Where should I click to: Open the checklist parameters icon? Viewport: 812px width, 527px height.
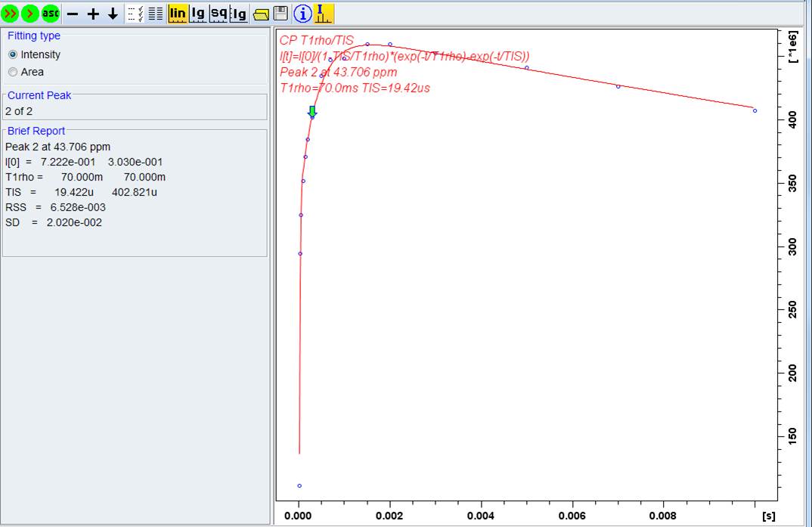(x=135, y=14)
